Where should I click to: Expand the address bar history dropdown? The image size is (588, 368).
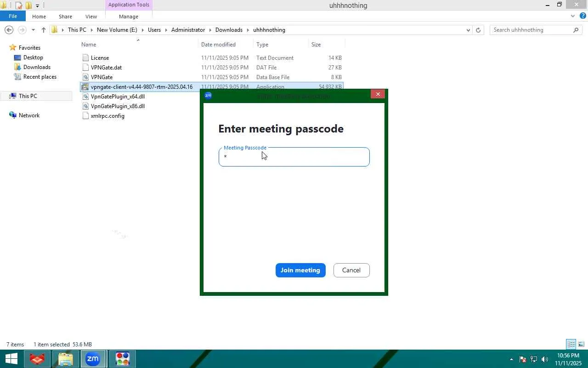click(x=468, y=30)
